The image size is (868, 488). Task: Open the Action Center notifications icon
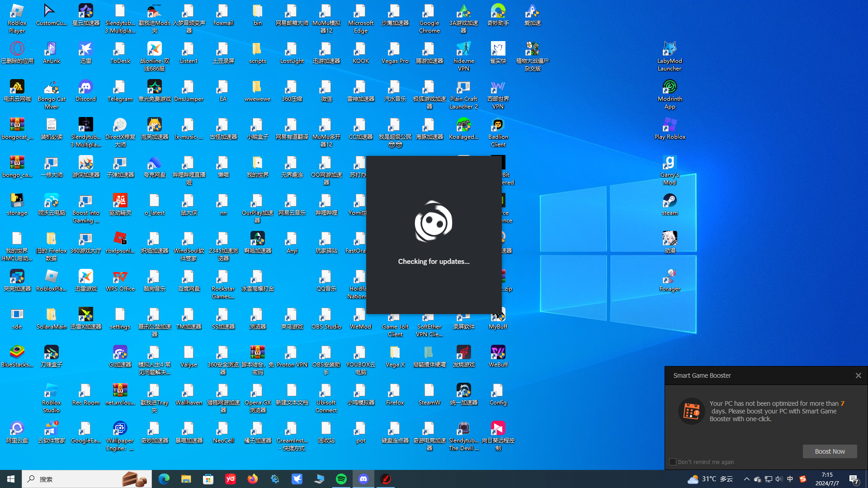[854, 479]
